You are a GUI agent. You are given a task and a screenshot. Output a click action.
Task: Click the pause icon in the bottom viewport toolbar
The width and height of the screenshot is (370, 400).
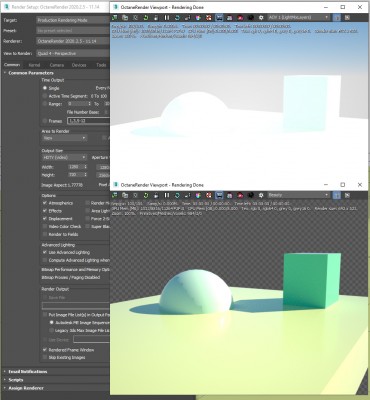(x=167, y=195)
